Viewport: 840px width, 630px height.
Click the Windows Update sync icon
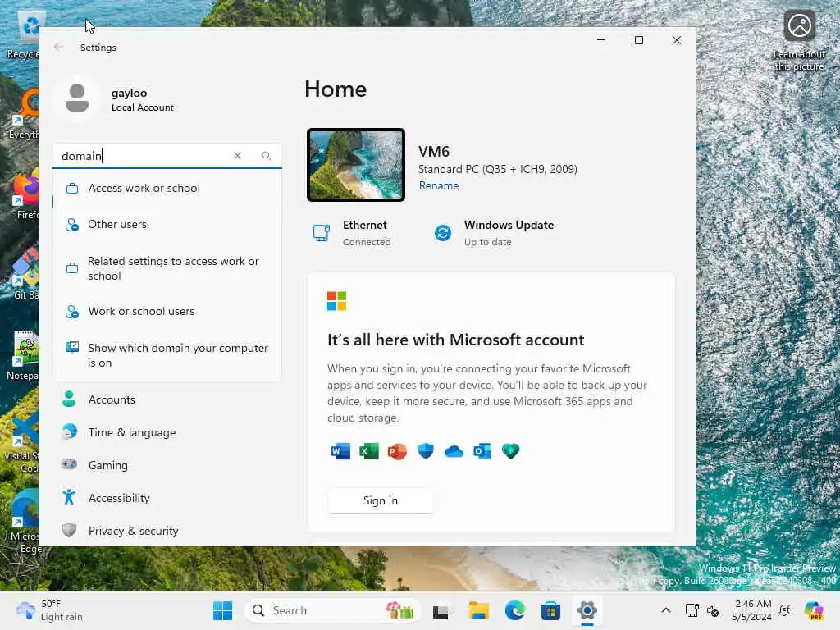(442, 233)
